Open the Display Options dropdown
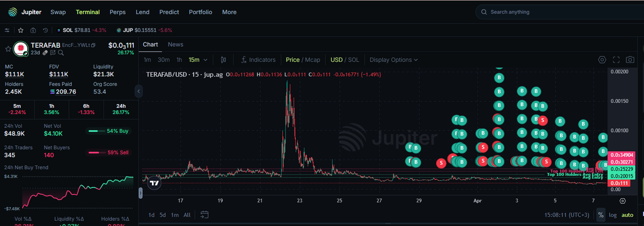 tap(394, 60)
